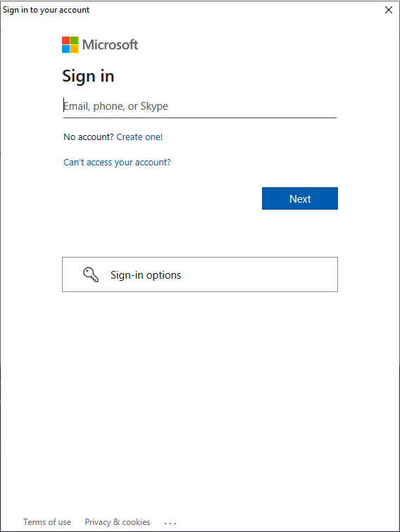400x532 pixels.
Task: Click the blue Next button
Action: [x=300, y=198]
